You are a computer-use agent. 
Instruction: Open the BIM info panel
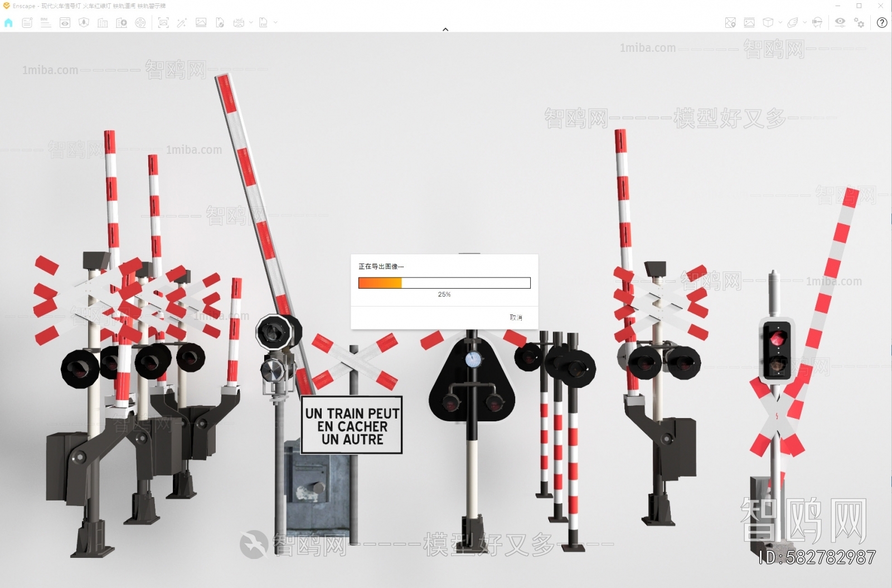[46, 23]
